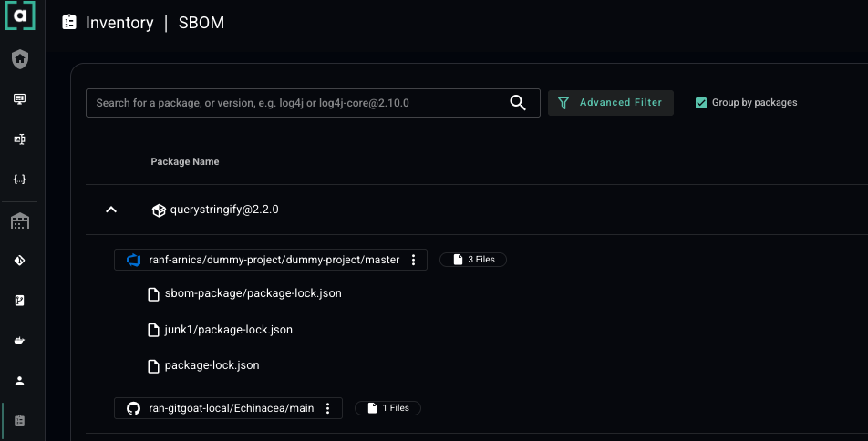
Task: Open the kebab menu for dummy-project/master
Action: pos(414,260)
